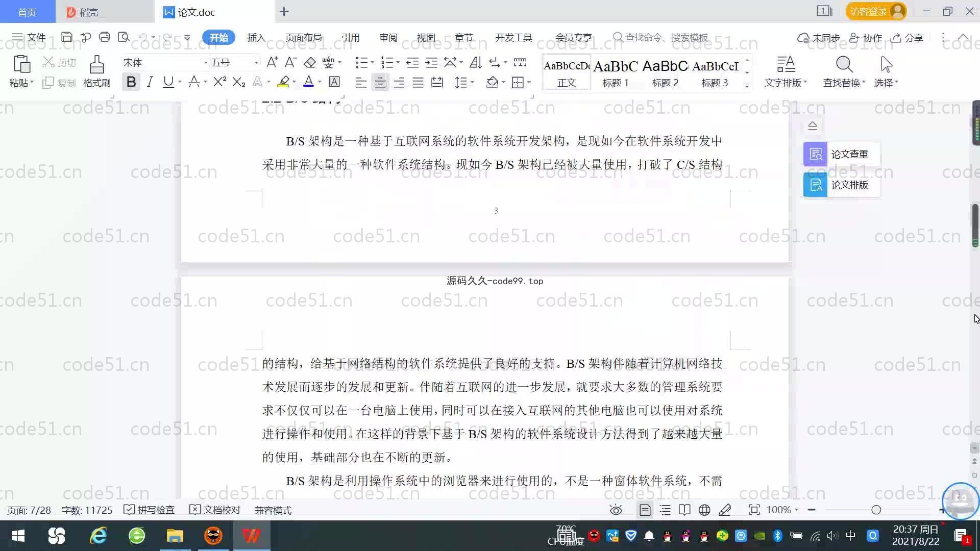
Task: Open Text Layout (文字排版) tool
Action: [786, 71]
